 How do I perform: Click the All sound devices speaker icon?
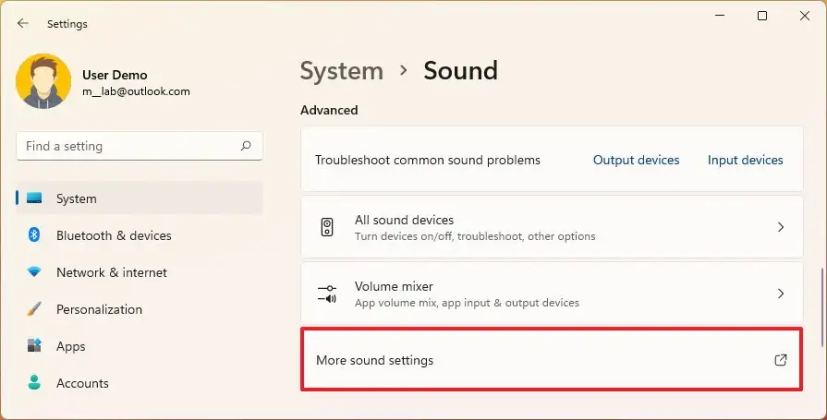point(327,227)
